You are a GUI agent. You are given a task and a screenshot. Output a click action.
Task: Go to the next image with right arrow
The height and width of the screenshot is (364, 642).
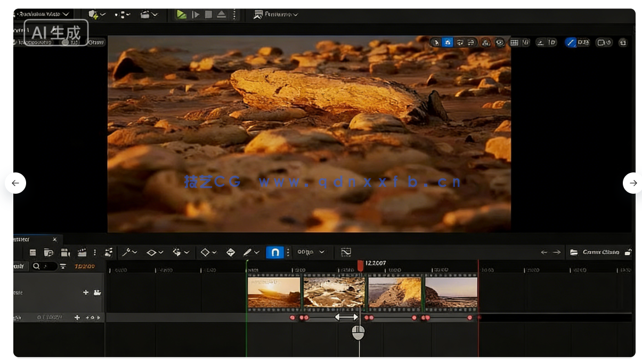[633, 183]
